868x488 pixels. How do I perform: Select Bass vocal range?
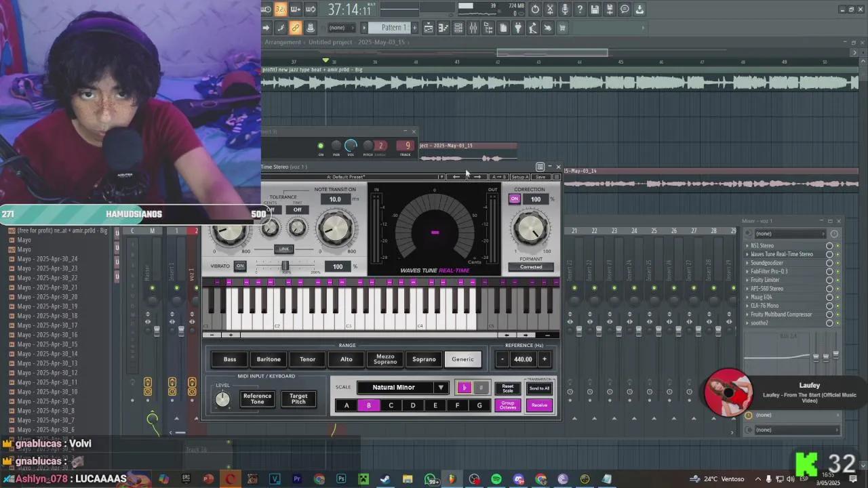(230, 359)
